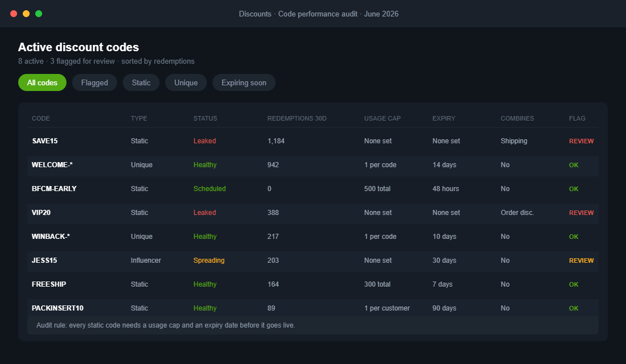Click the 164 redemptions value
The width and height of the screenshot is (626, 364).
pyautogui.click(x=273, y=284)
